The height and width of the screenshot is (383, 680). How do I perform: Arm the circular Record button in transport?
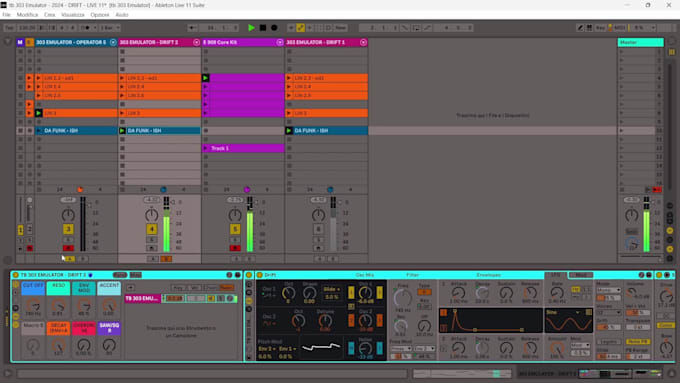(274, 28)
